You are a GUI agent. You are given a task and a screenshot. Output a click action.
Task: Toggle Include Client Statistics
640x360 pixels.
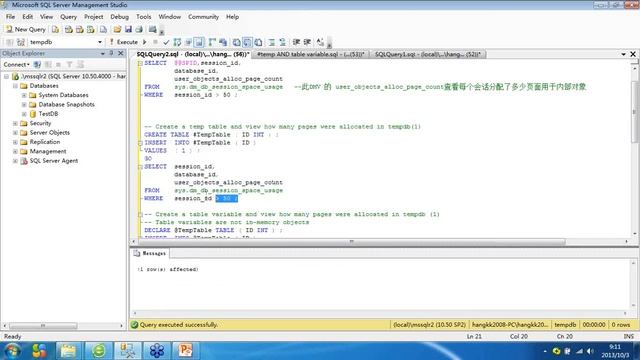coord(223,42)
